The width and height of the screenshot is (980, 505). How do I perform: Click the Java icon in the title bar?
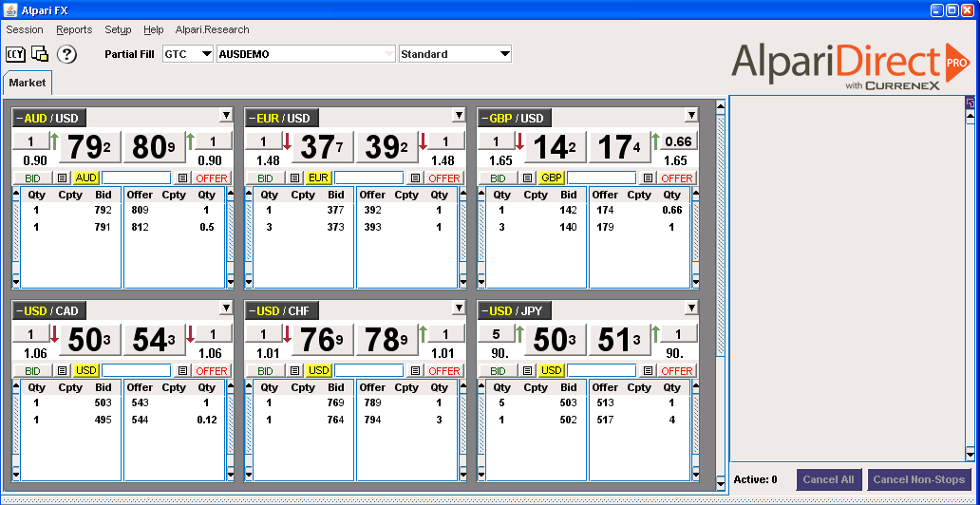pyautogui.click(x=10, y=10)
